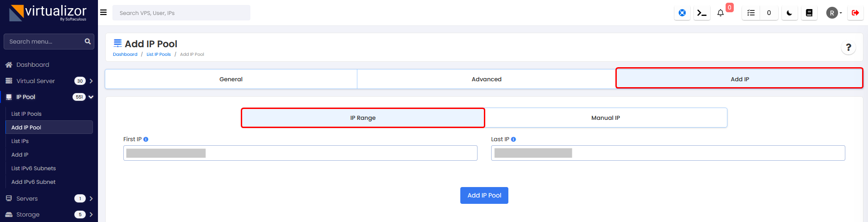The width and height of the screenshot is (868, 222).
Task: Open the documentation book icon
Action: click(x=809, y=13)
